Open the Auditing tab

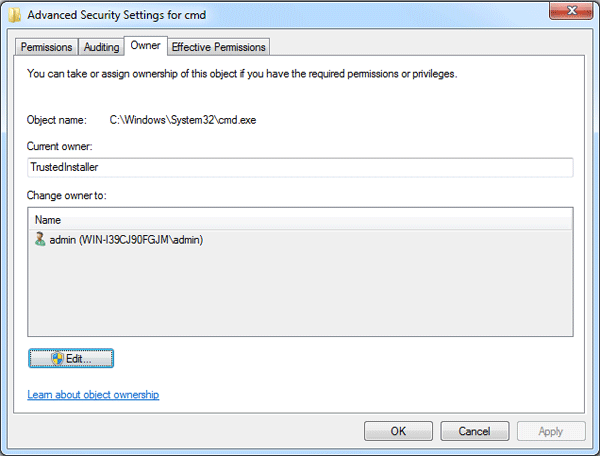(100, 47)
